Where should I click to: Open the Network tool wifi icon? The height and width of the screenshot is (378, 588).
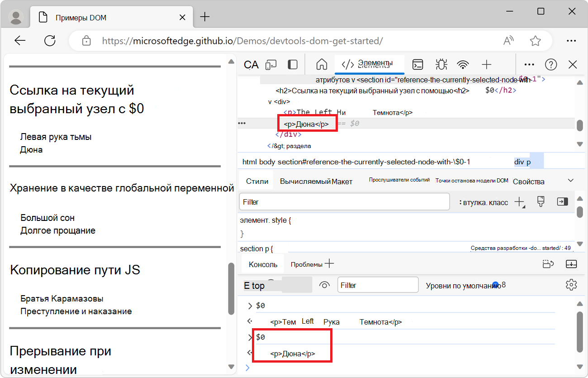(463, 65)
